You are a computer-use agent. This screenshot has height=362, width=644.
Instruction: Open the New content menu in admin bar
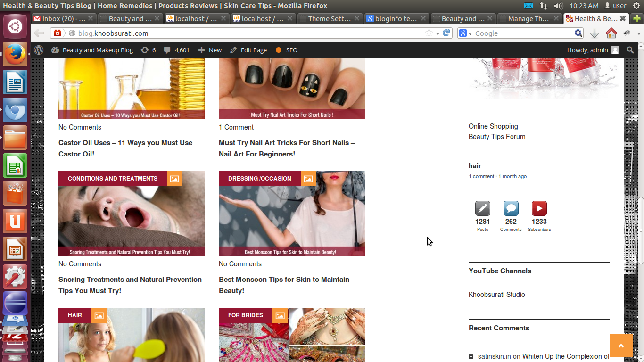point(210,50)
